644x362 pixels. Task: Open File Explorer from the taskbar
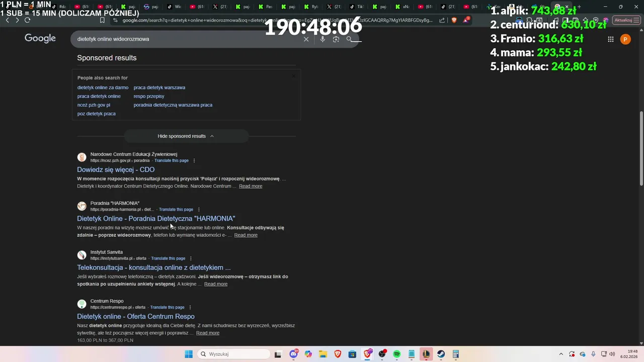323,354
